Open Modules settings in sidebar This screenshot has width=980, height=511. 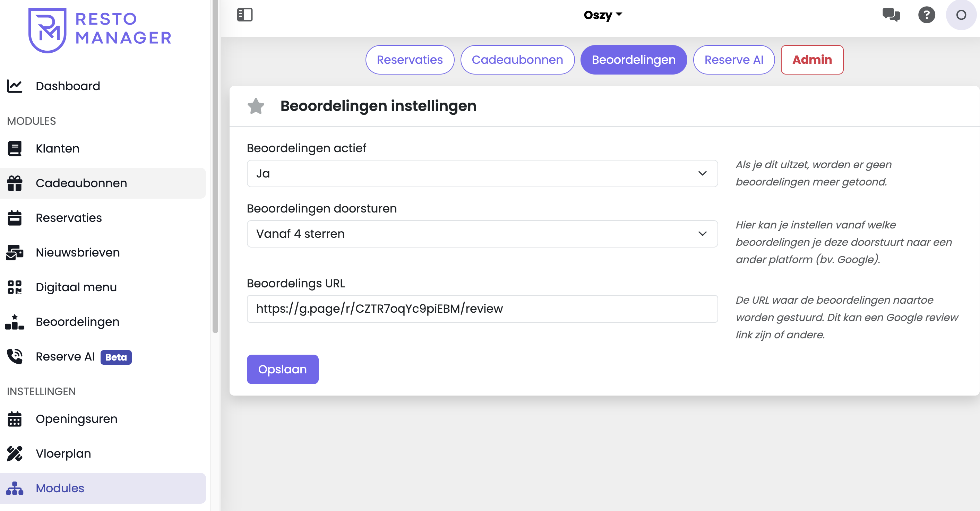click(103, 488)
